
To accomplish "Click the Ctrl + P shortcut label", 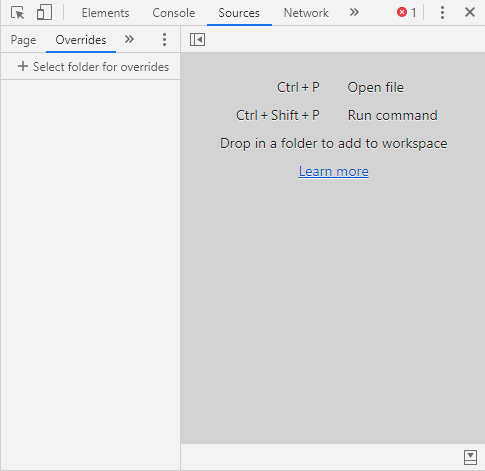I will pos(298,87).
